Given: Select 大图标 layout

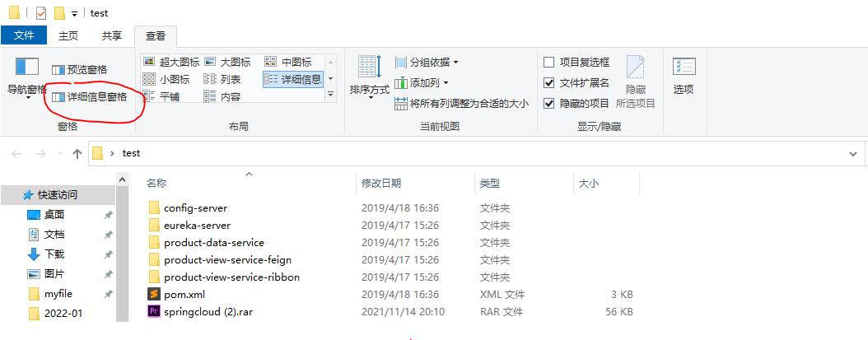Looking at the screenshot, I should [227, 62].
